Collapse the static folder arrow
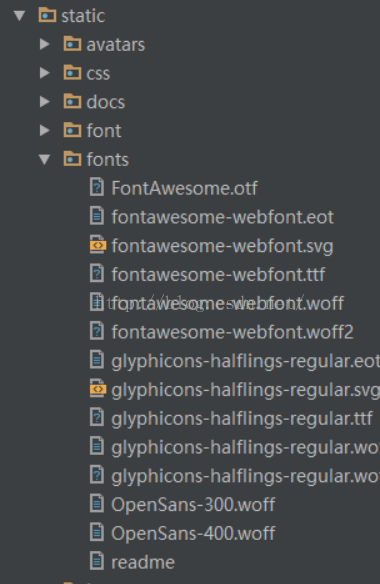 pyautogui.click(x=19, y=16)
